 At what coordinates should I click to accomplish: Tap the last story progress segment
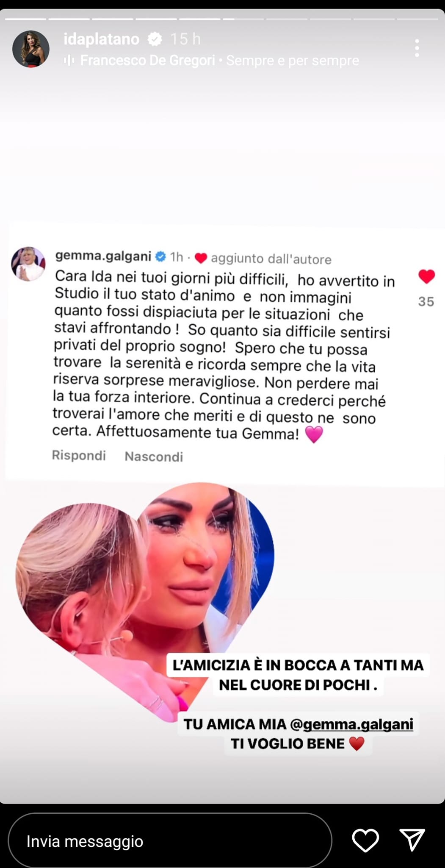pos(417,19)
